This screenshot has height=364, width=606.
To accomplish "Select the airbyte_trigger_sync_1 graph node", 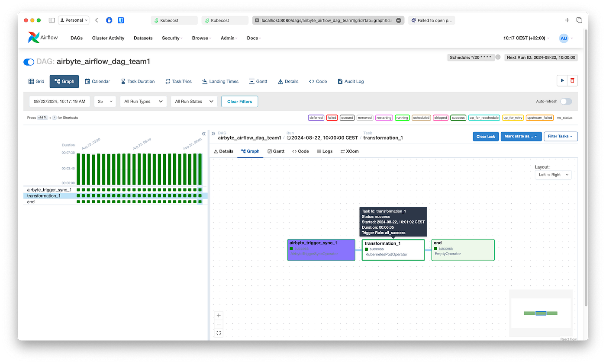I will point(321,250).
